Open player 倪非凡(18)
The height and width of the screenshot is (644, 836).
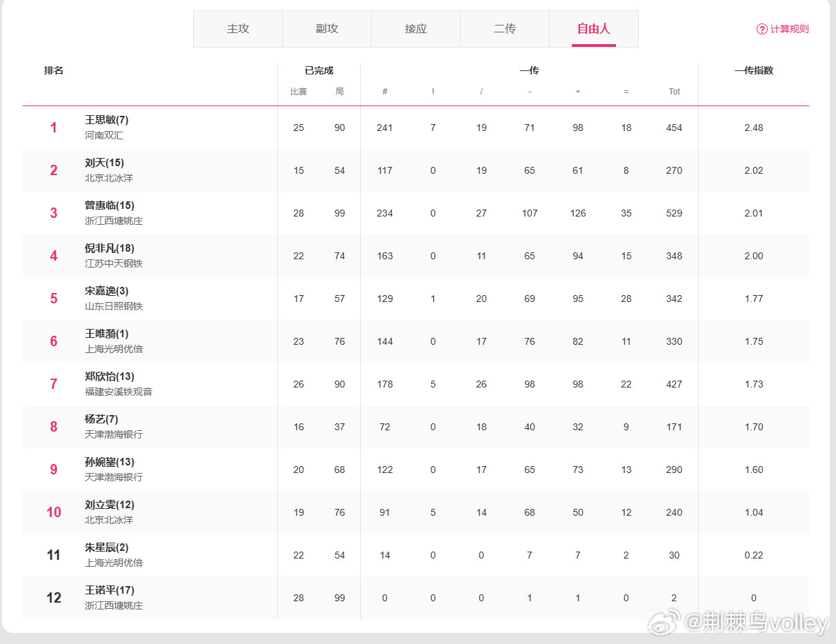pyautogui.click(x=110, y=248)
